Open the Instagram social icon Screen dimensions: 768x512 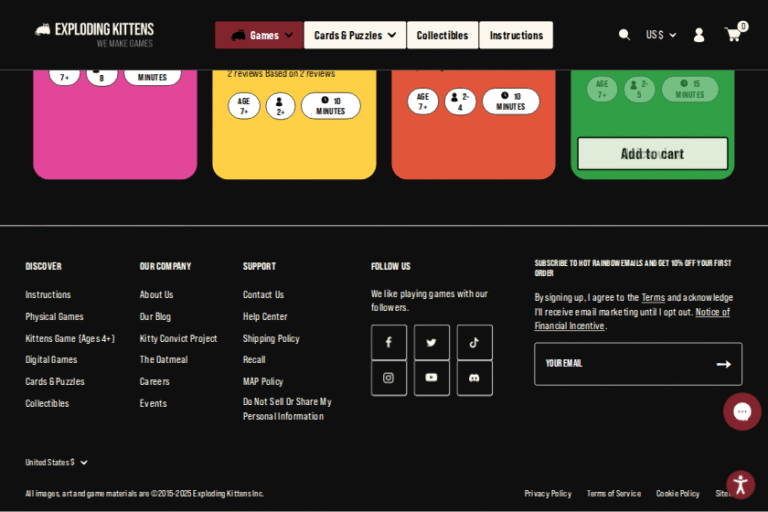(389, 378)
